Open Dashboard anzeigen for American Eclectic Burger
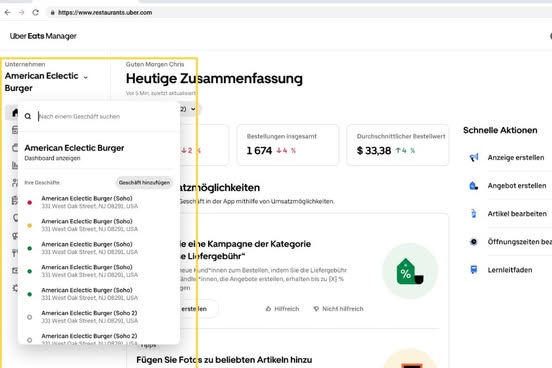This screenshot has height=368, width=552. point(52,158)
